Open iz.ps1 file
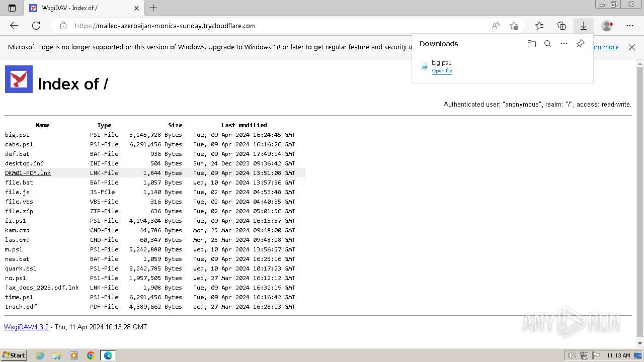This screenshot has height=362, width=644. click(16, 221)
